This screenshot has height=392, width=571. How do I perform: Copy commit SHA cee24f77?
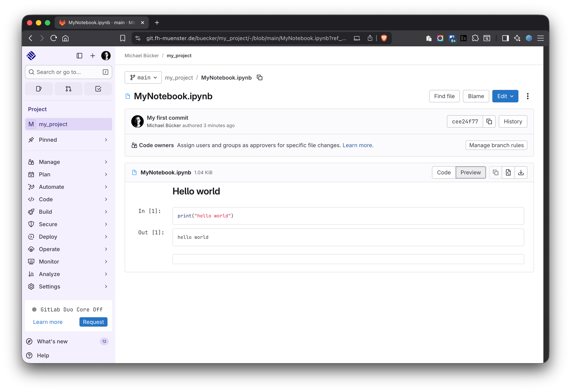(489, 122)
